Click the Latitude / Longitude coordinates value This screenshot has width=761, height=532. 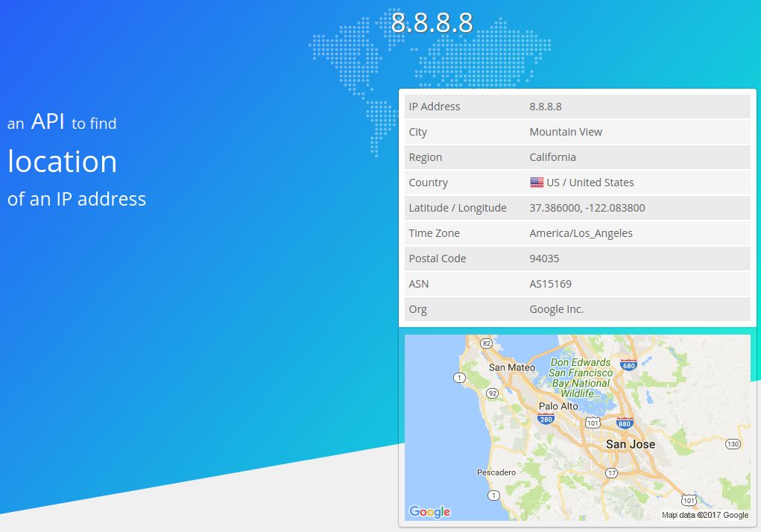click(587, 207)
